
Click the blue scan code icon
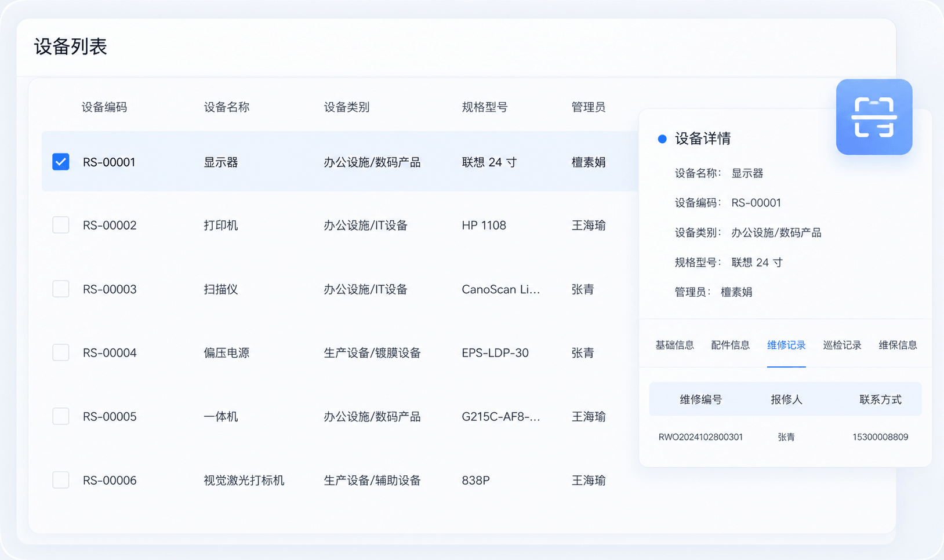874,117
